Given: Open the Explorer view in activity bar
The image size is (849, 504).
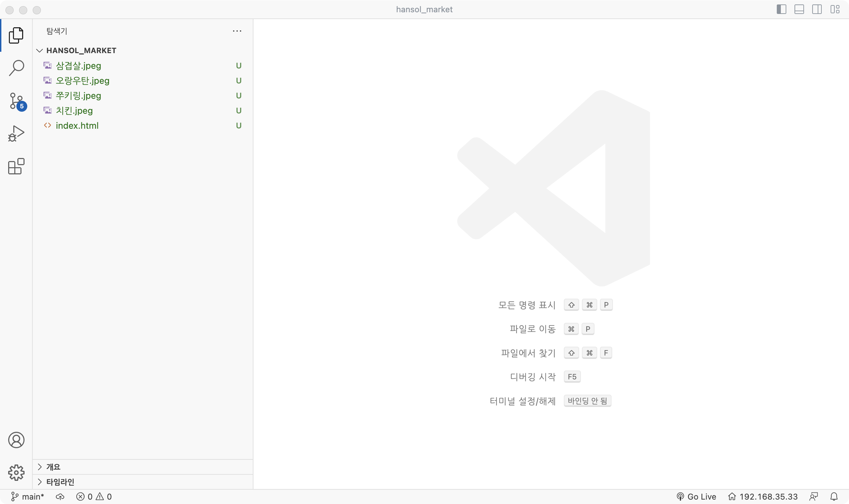Looking at the screenshot, I should tap(16, 35).
